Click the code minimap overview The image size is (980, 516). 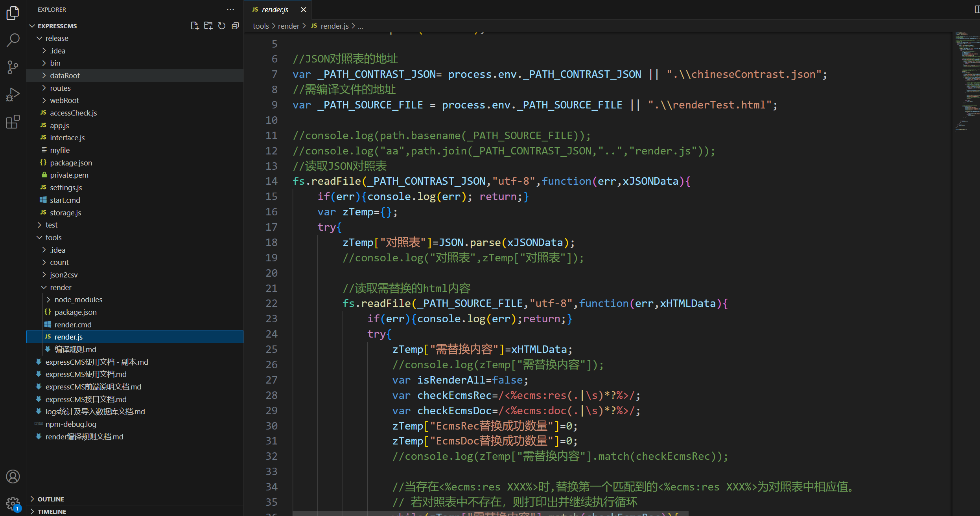point(966,82)
